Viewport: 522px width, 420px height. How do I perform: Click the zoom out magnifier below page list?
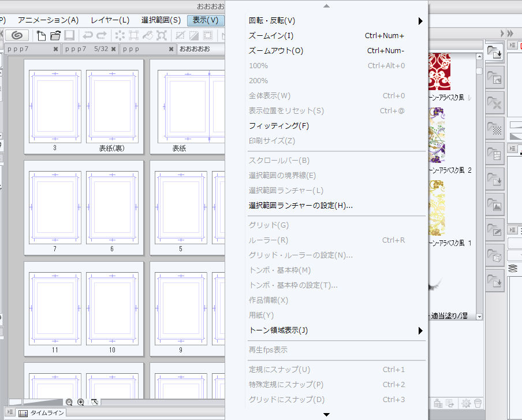(x=69, y=402)
